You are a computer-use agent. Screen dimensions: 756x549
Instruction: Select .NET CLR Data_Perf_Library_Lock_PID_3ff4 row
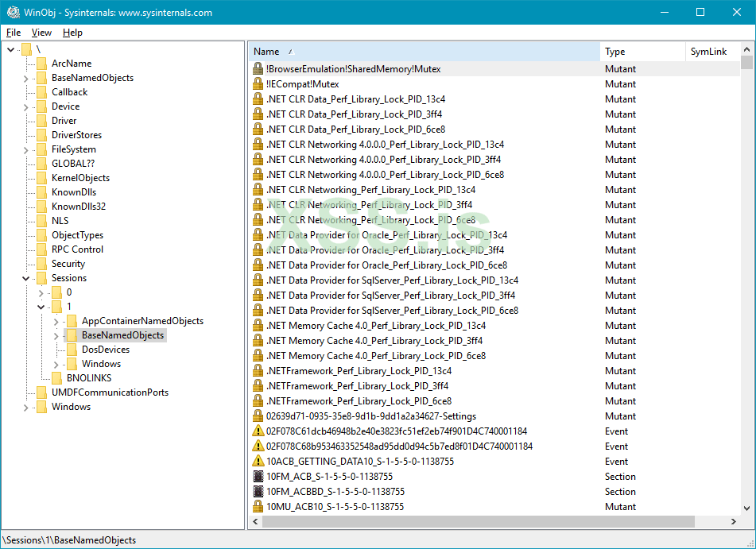pos(494,114)
